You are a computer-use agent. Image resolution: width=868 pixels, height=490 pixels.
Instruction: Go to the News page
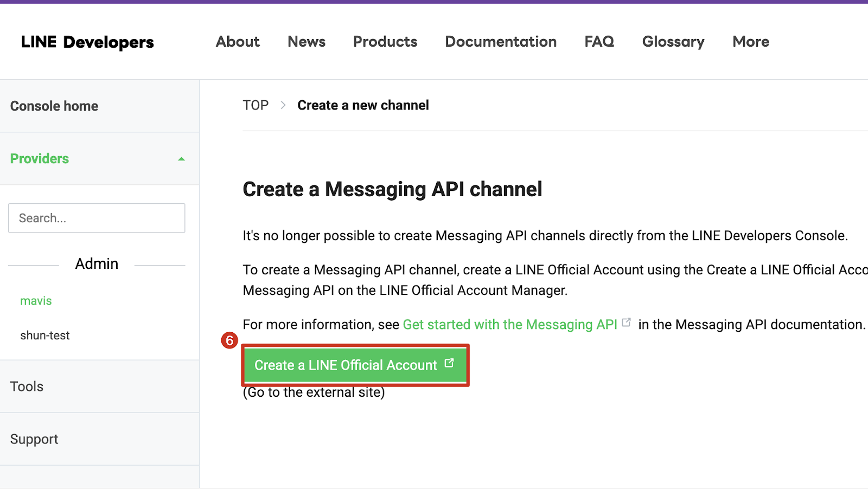point(307,42)
